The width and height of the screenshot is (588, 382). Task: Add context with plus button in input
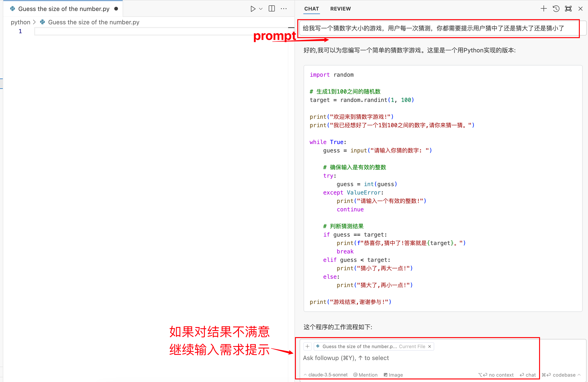[x=307, y=346]
